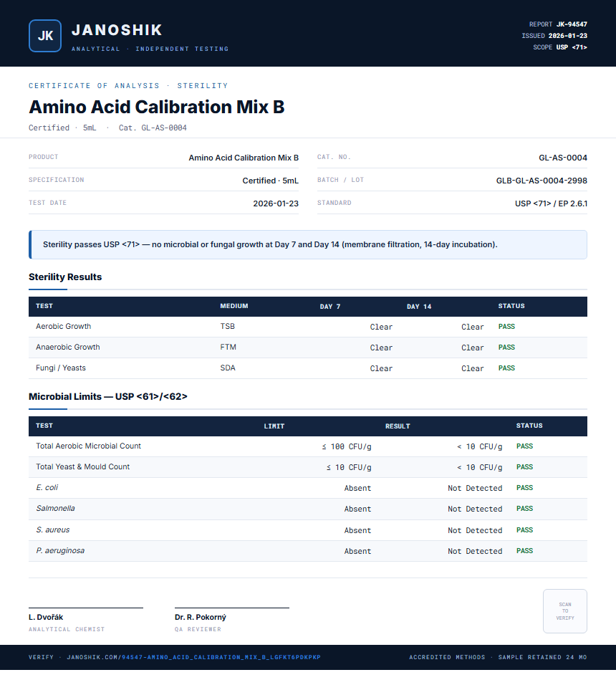Click the Day 14 Clear result for Fungi / Yeasts

473,368
